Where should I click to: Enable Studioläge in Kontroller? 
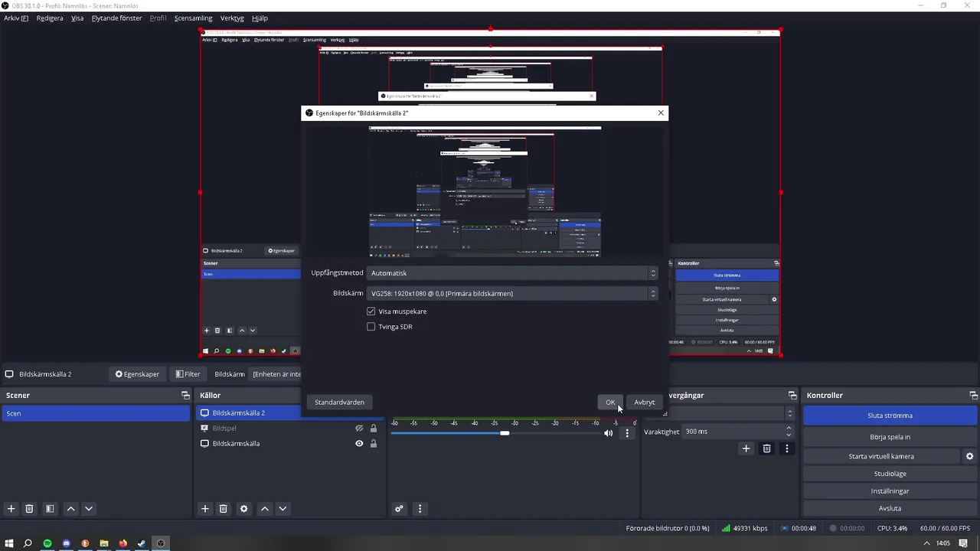pyautogui.click(x=890, y=474)
